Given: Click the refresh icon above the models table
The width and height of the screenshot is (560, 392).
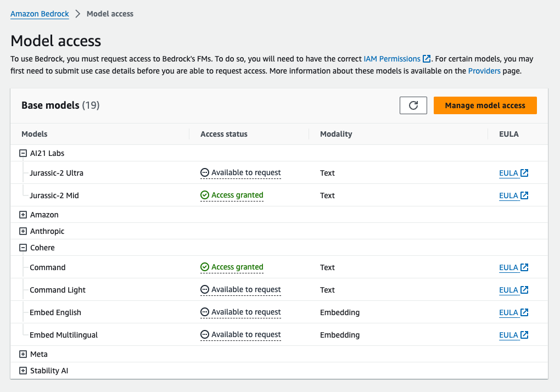Looking at the screenshot, I should pyautogui.click(x=413, y=105).
